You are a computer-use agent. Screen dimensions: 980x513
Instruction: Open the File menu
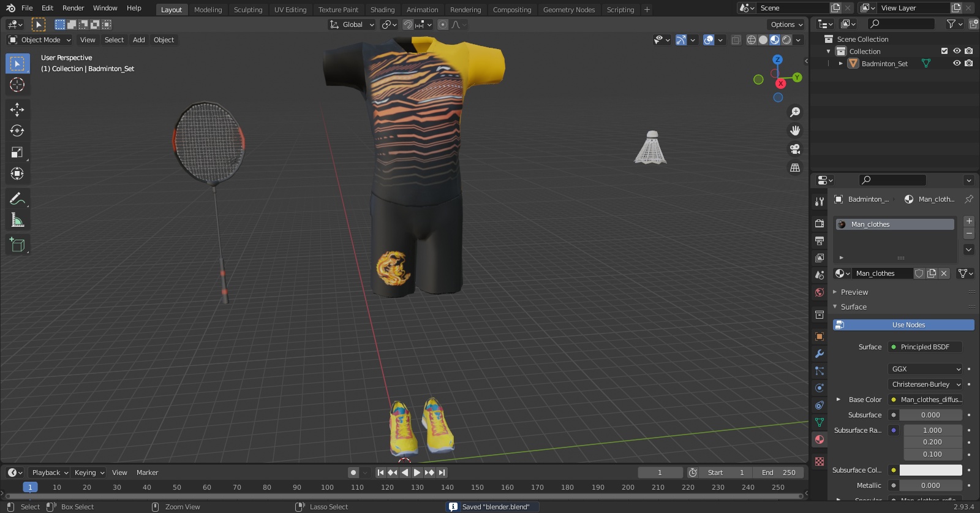[27, 8]
